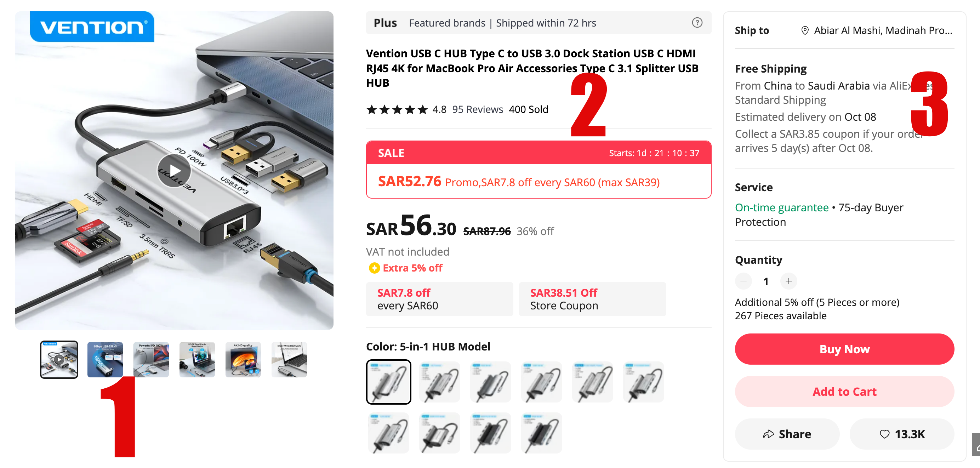Open the SAR7.8 off every SAR60 offer
The image size is (980, 468).
(x=439, y=299)
